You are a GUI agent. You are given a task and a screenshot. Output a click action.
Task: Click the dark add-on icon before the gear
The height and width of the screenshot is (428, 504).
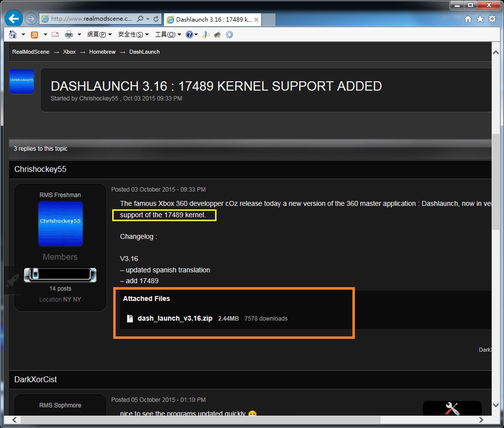point(218,34)
